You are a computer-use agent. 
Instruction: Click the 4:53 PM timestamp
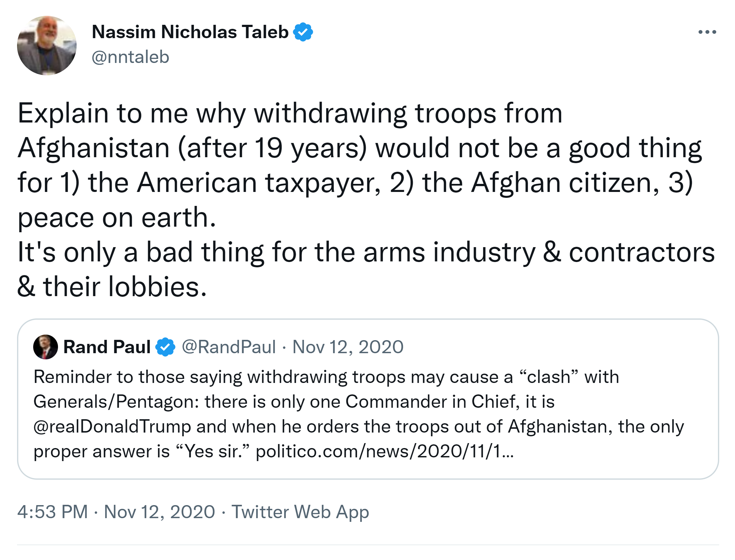[x=53, y=512]
